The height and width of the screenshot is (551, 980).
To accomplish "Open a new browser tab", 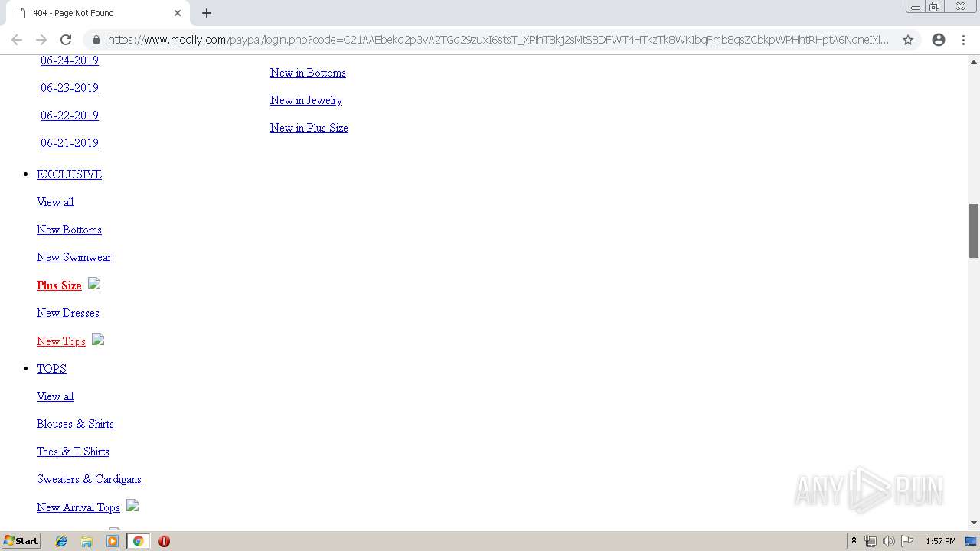I will click(207, 13).
